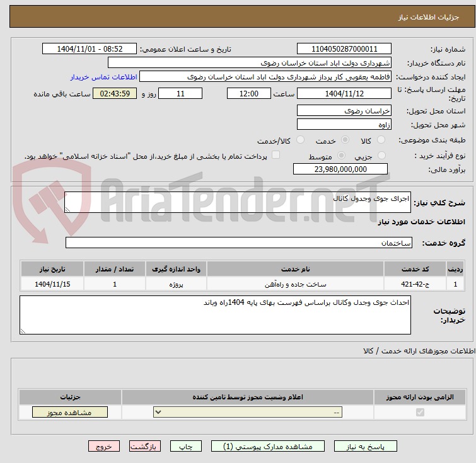Click the ساخت جاده و راه‌آهن cell
476x463 pixels.
(x=296, y=284)
